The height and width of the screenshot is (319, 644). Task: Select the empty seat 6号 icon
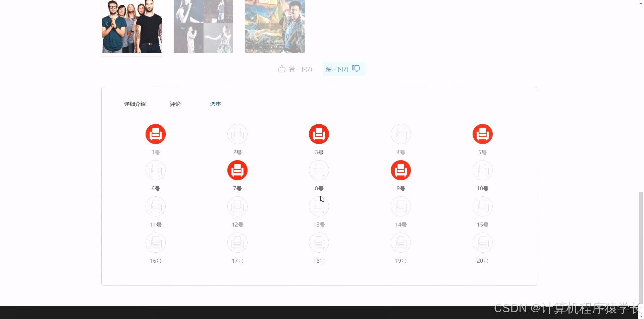pyautogui.click(x=156, y=170)
